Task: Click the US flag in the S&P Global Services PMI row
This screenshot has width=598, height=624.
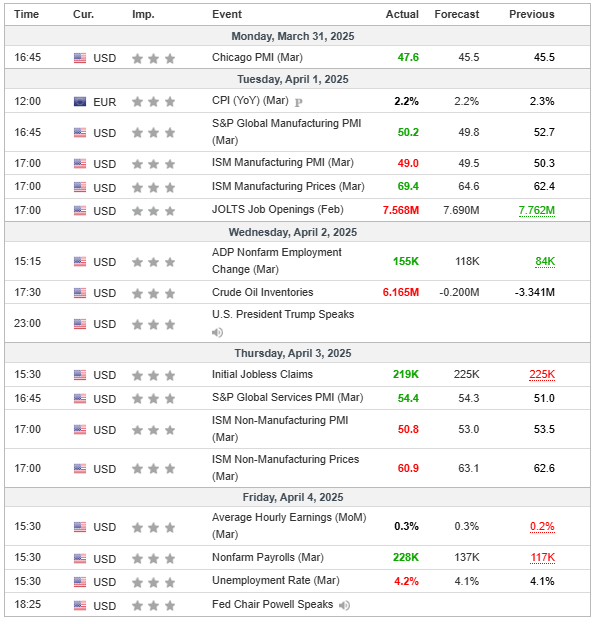Action: pyautogui.click(x=80, y=398)
